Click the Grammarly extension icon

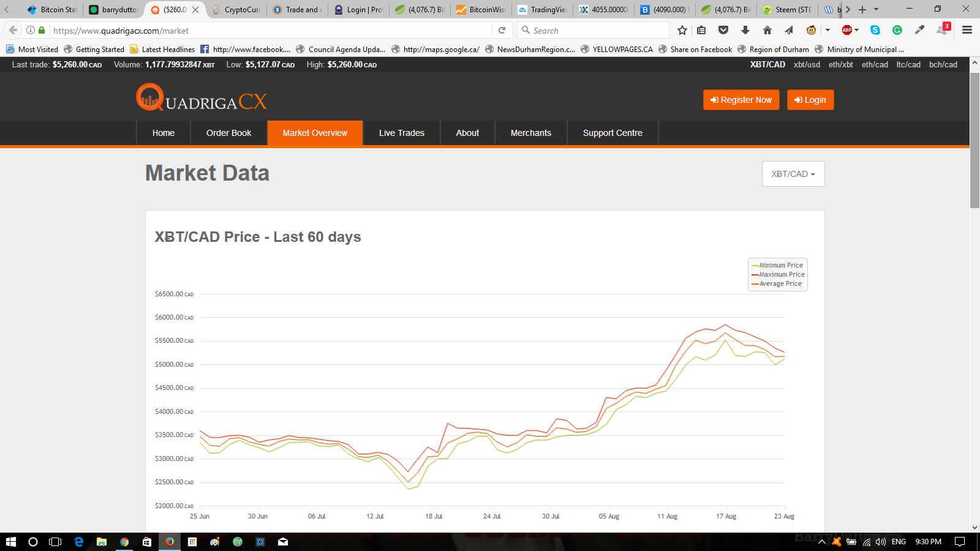coord(897,30)
